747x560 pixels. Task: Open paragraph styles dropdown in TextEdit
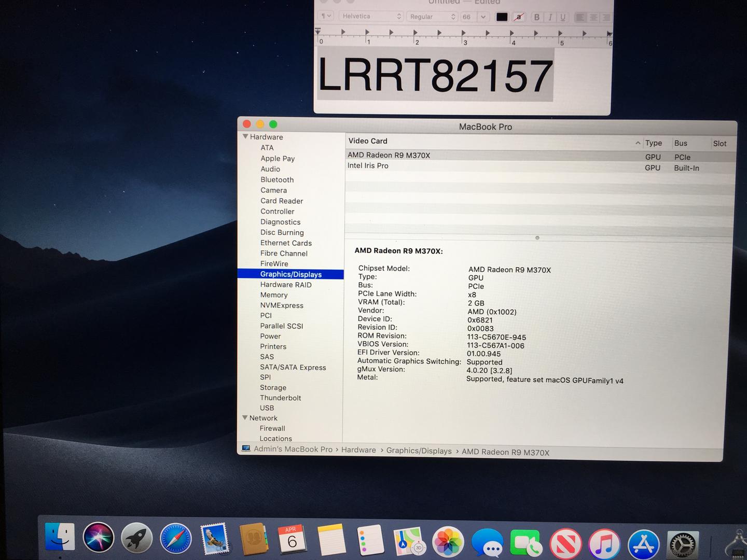tap(326, 16)
